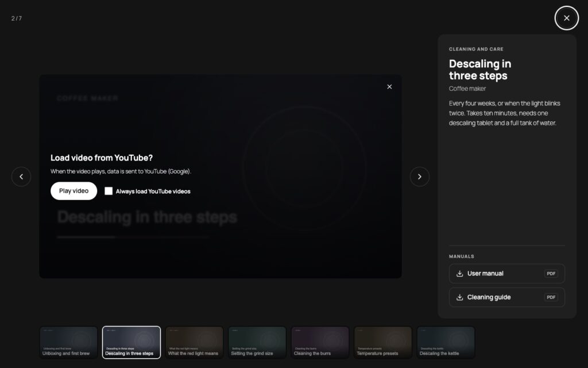Open the Cleaning the burrs thumbnail
Viewport: 588px width, 368px height.
tap(320, 342)
